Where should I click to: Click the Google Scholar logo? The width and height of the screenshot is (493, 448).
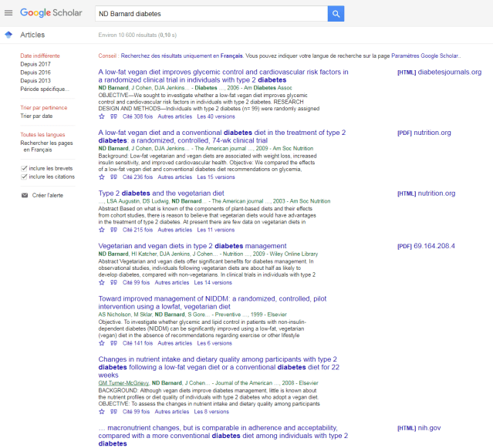(51, 13)
